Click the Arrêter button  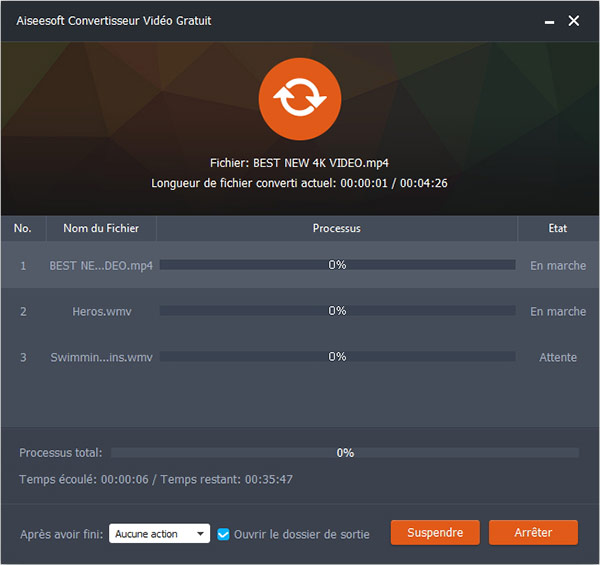(533, 532)
